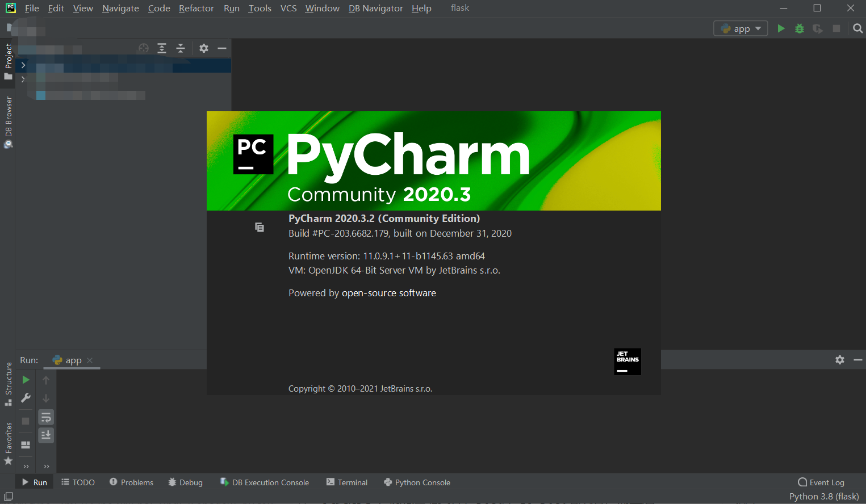Image resolution: width=866 pixels, height=504 pixels.
Task: Click the PyCharm window icon
Action: pyautogui.click(x=11, y=8)
